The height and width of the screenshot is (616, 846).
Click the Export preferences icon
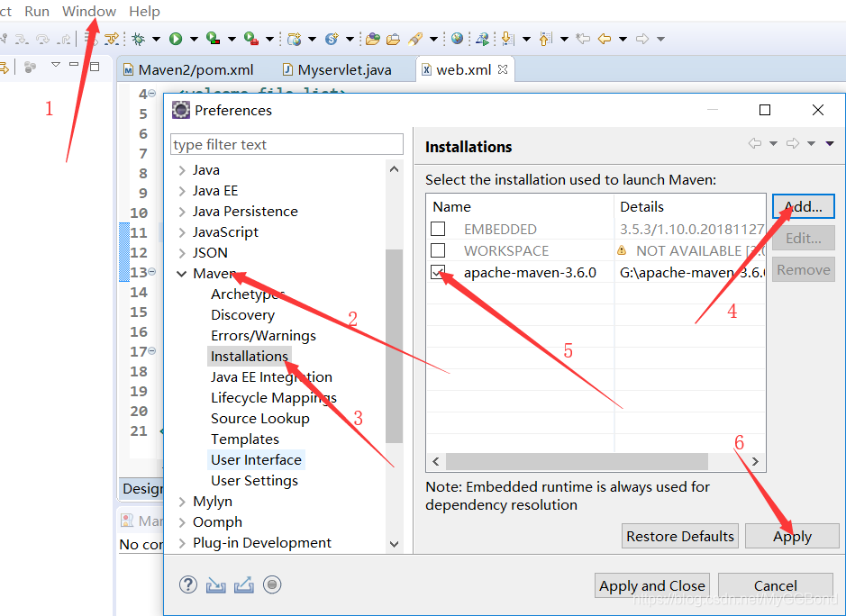tap(244, 584)
